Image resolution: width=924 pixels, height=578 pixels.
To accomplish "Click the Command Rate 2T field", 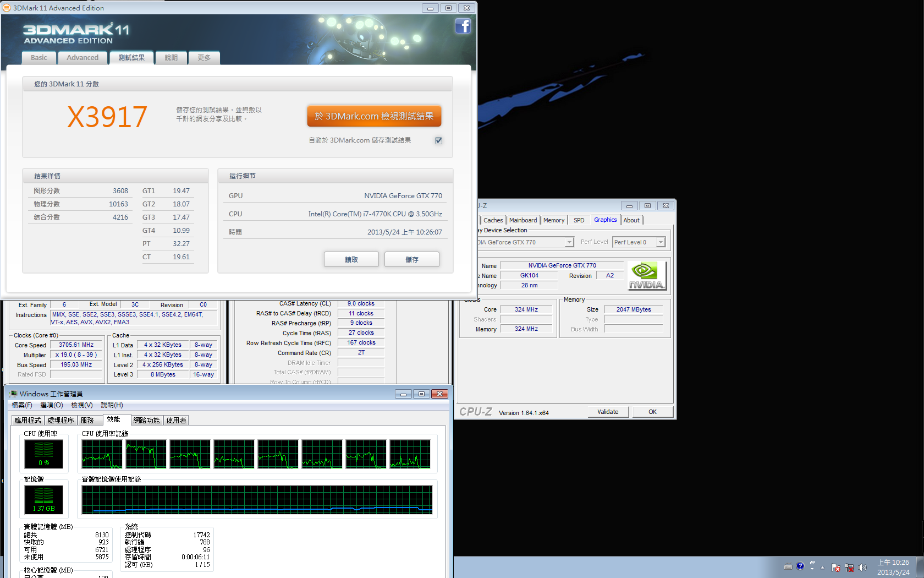I will 361,353.
